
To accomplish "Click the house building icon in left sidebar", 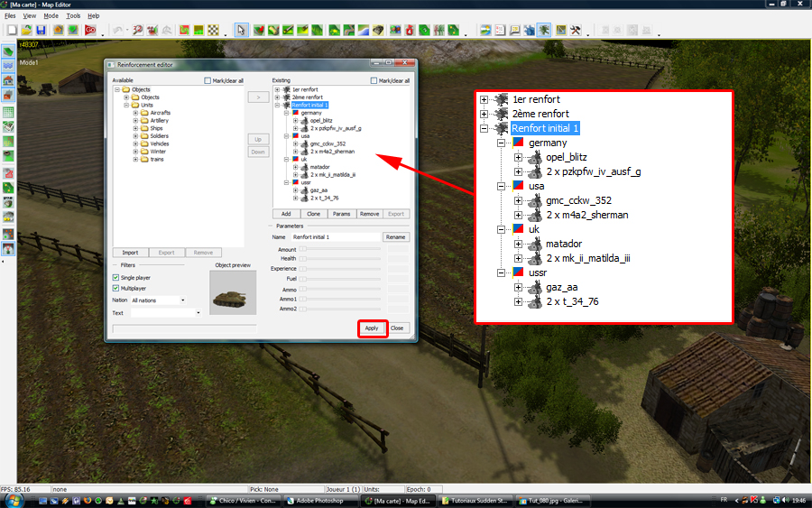I will [8, 80].
